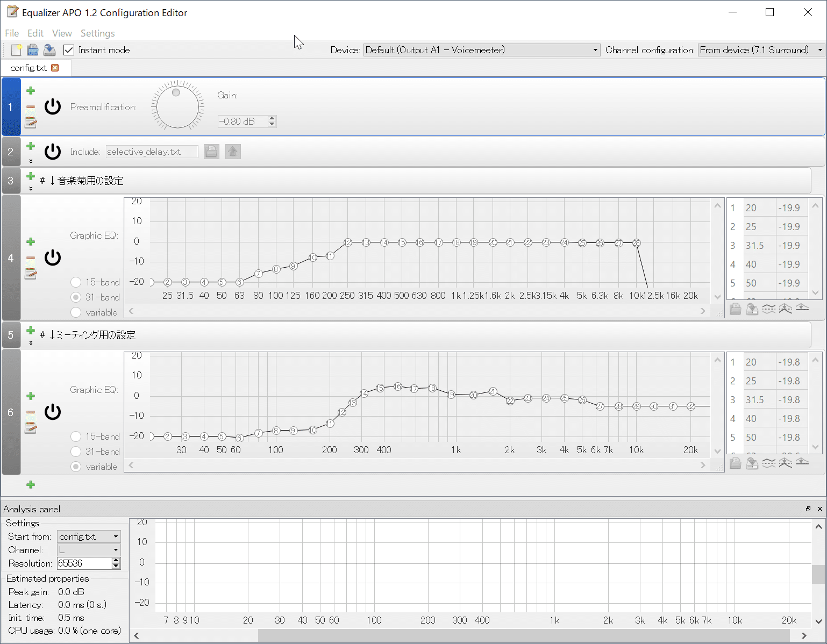Expand comment row 5 with double chevron
The image size is (827, 644).
[31, 343]
